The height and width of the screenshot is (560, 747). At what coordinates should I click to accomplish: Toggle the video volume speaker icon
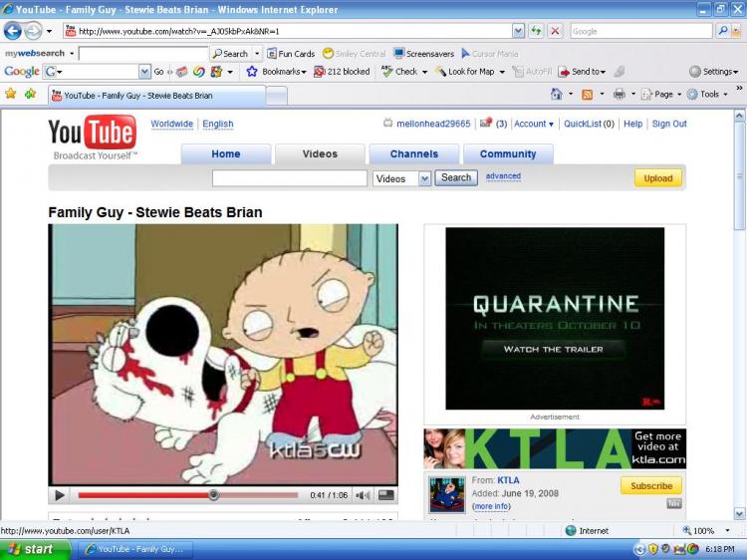363,495
